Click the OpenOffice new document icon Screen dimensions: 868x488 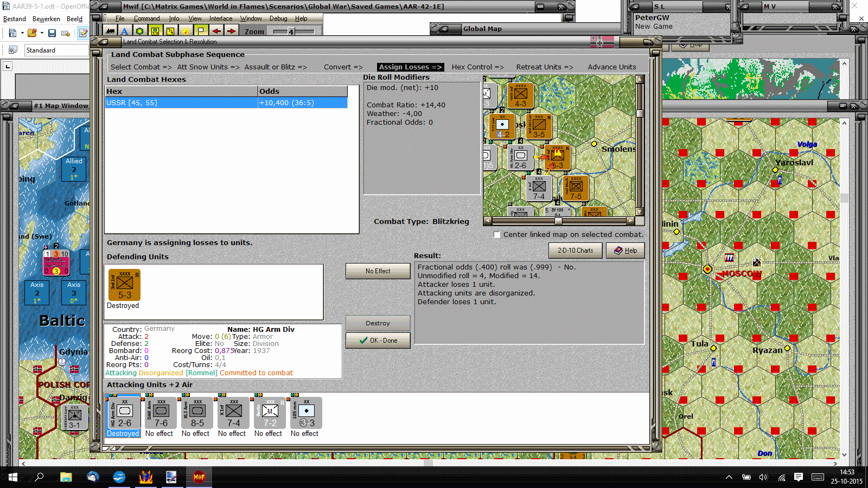[12, 33]
